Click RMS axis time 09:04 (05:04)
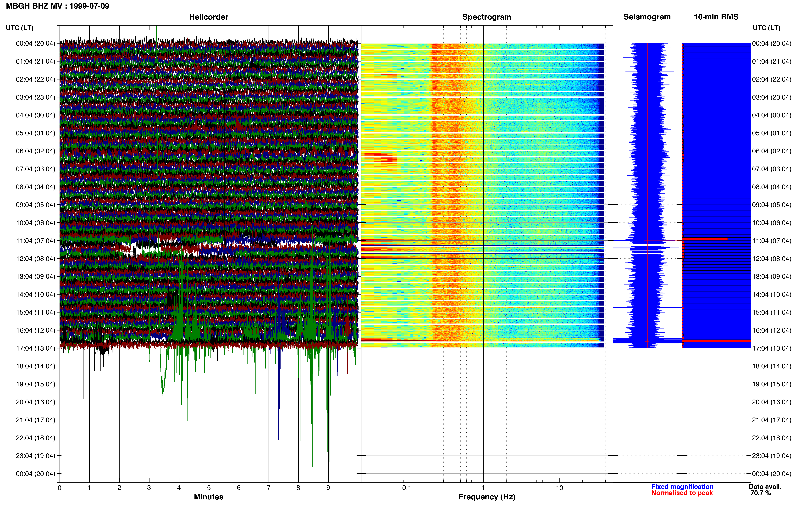This screenshot has width=812, height=508. point(772,205)
